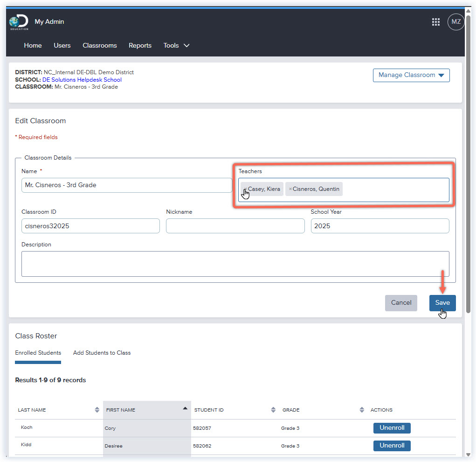Sort by Student ID column arrows
476x462 pixels.
273,410
